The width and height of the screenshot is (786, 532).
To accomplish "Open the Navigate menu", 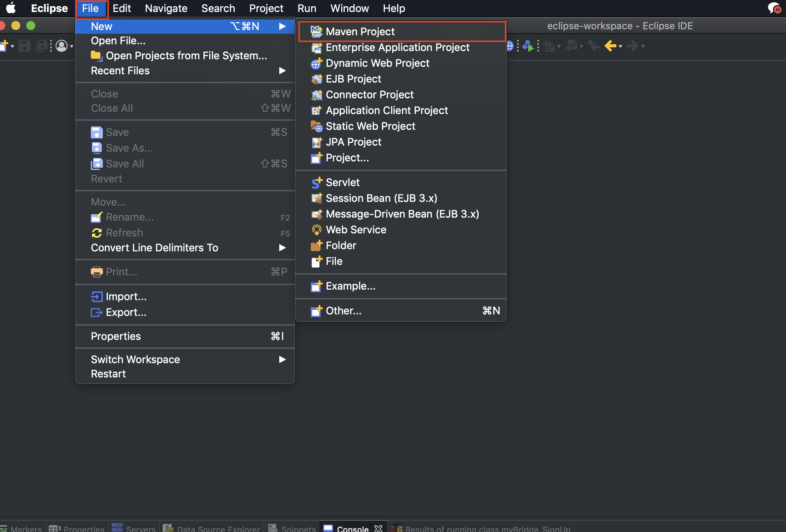I will pos(166,8).
